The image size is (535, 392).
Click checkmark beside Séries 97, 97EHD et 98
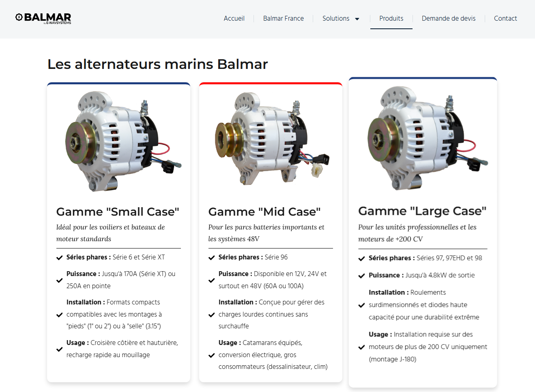tap(361, 259)
